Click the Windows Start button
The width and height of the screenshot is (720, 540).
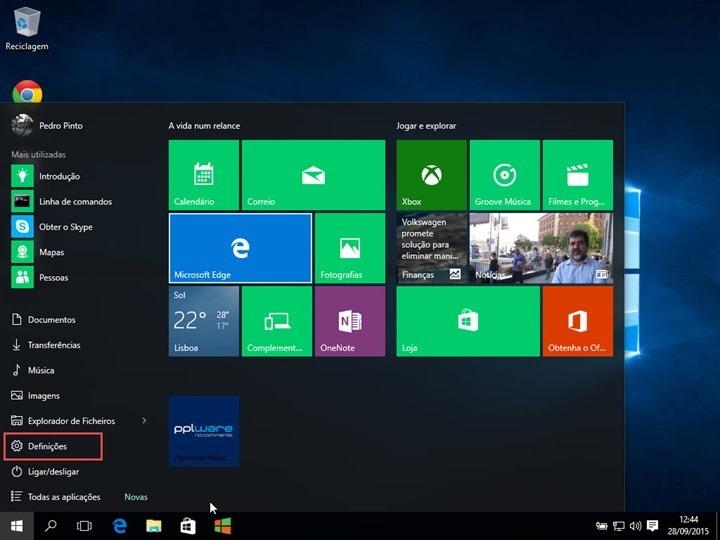coord(17,526)
